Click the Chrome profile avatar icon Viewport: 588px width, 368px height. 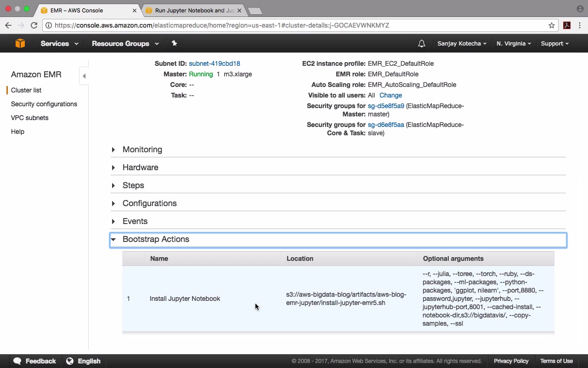coord(580,9)
